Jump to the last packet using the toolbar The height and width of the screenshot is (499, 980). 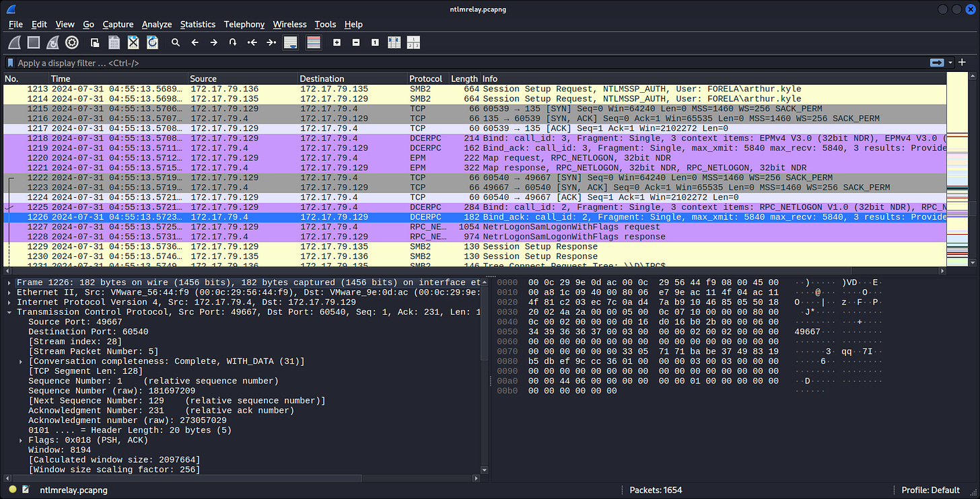271,42
